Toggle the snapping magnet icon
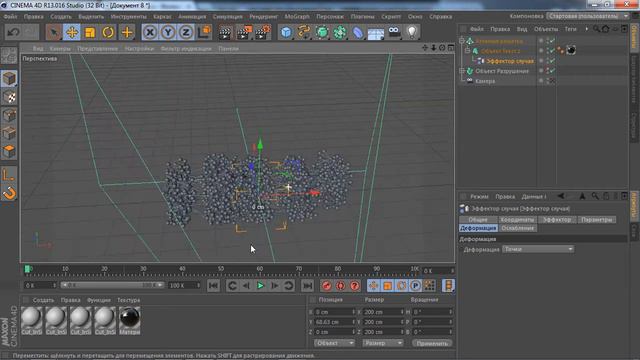 [9, 193]
